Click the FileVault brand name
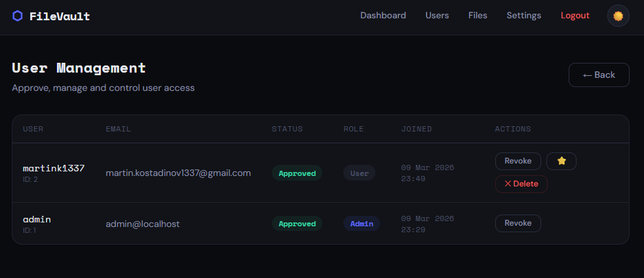This screenshot has height=278, width=644. 60,16
